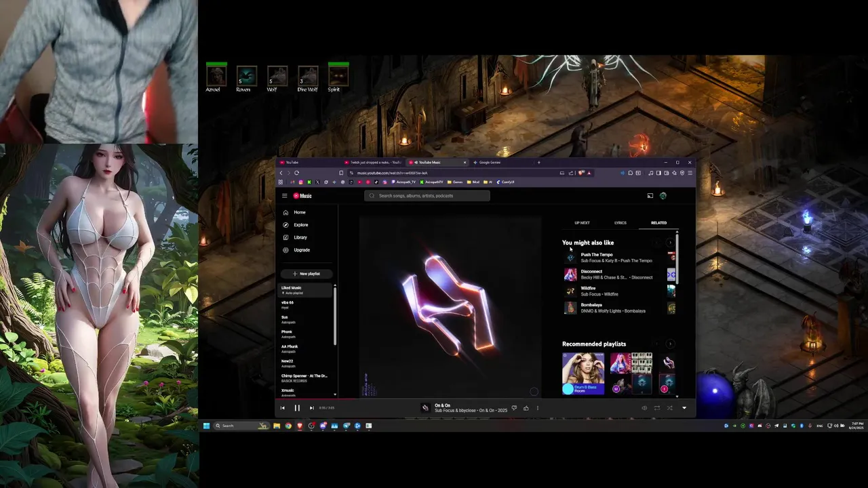Click the On & On album artwork
Viewport: 868px width, 488px height.
coord(450,306)
